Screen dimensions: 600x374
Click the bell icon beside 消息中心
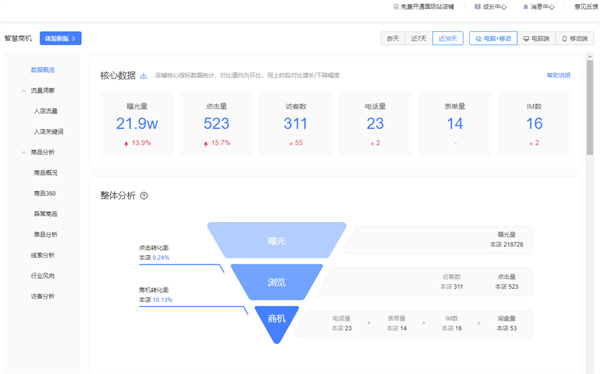point(526,7)
